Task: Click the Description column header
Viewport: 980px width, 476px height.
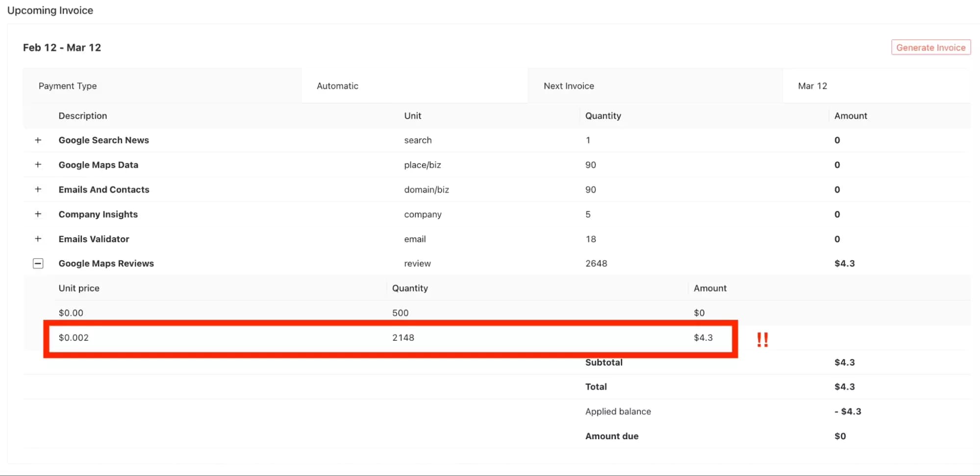Action: [x=82, y=116]
